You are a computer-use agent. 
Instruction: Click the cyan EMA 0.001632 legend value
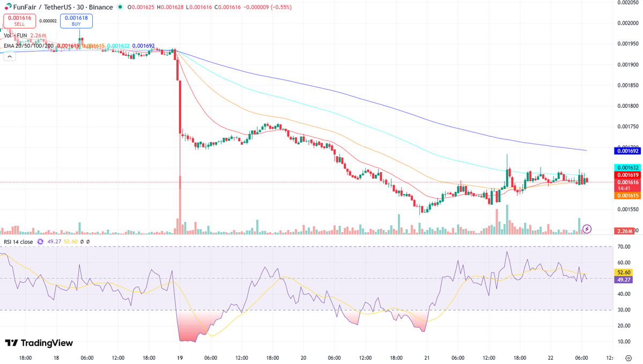[x=118, y=46]
